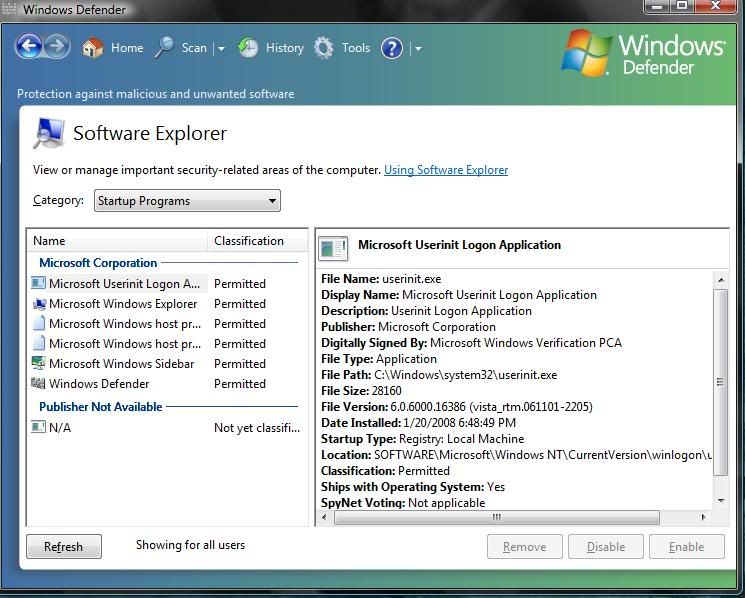745x598 pixels.
Task: Open the Scan options dropdown arrow
Action: (221, 48)
